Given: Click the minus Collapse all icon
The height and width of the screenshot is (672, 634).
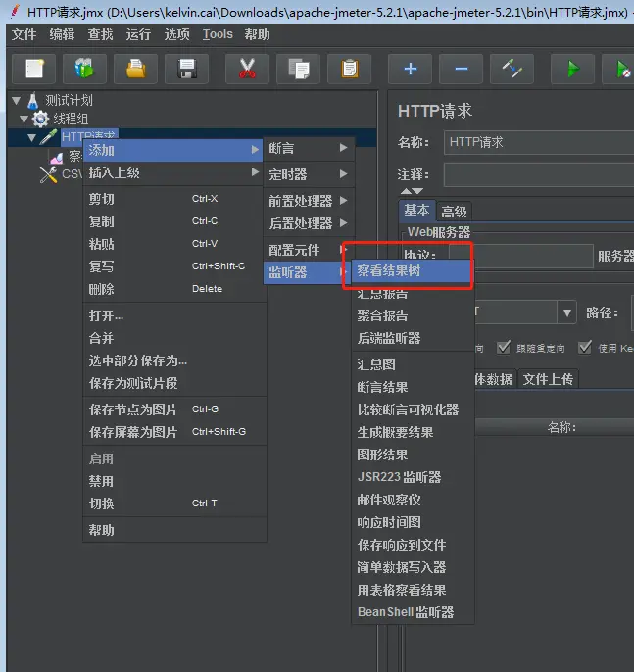Looking at the screenshot, I should [x=462, y=69].
